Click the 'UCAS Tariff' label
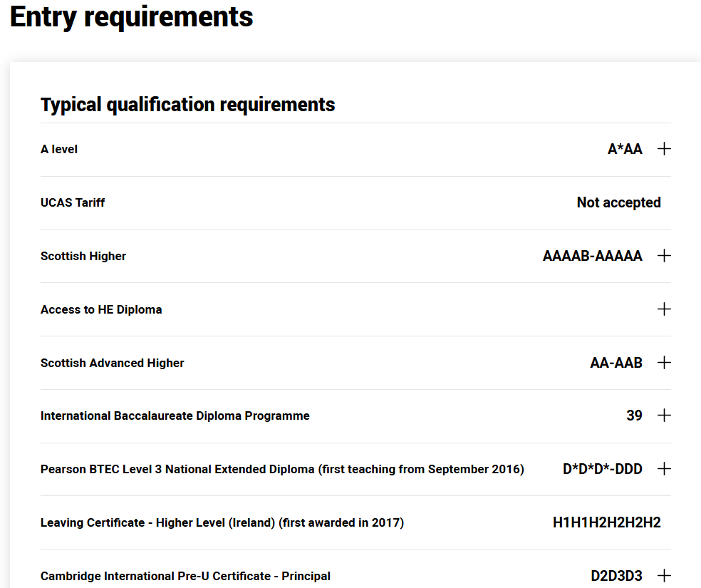The image size is (701, 588). (x=73, y=202)
